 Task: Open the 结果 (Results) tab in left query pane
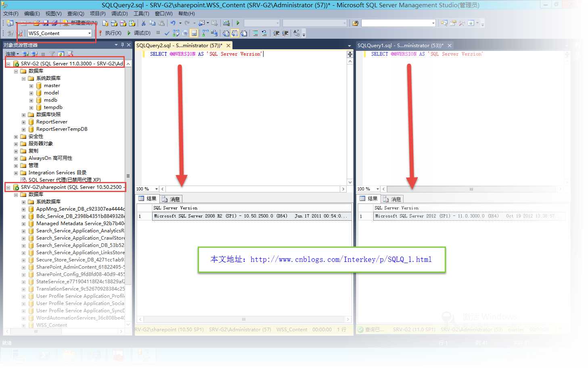pyautogui.click(x=148, y=199)
